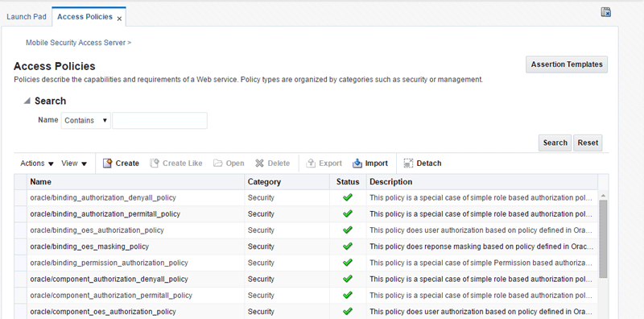
Task: Click the Reset button
Action: [x=588, y=143]
